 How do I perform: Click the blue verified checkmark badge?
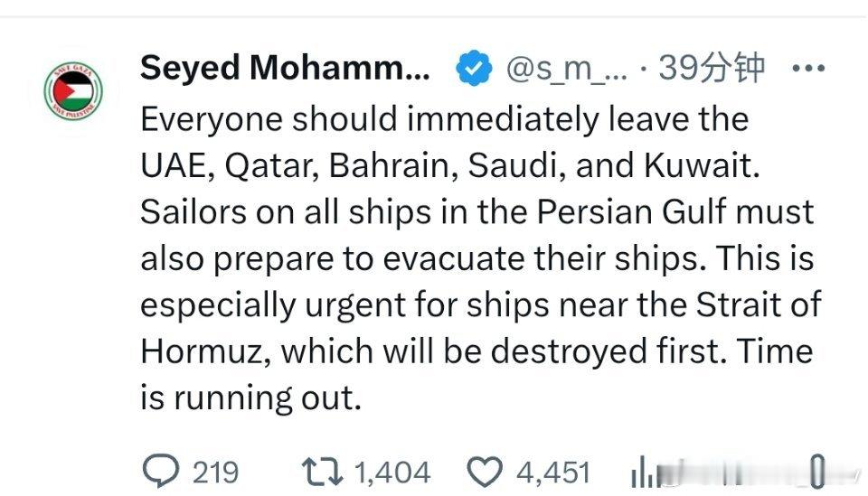point(473,69)
